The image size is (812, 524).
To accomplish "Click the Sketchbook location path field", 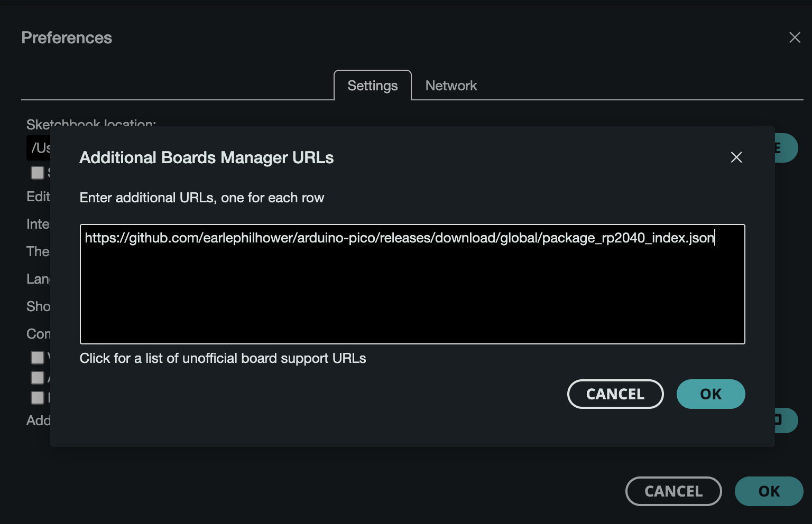I will tap(39, 148).
